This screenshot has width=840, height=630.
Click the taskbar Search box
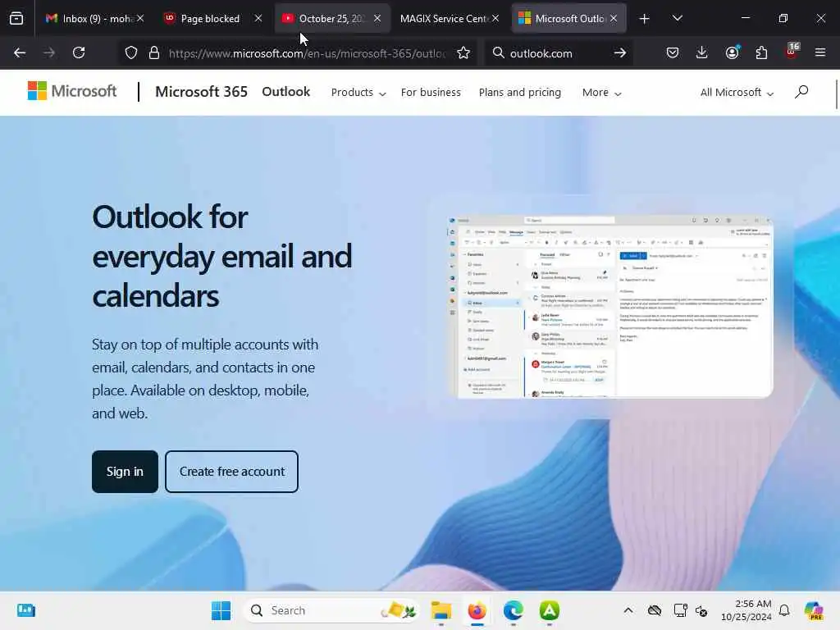pyautogui.click(x=331, y=610)
